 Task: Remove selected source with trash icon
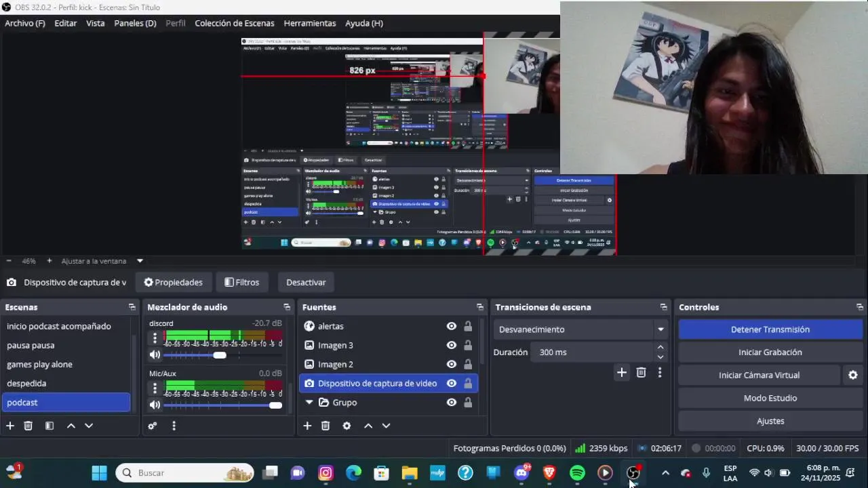point(325,426)
